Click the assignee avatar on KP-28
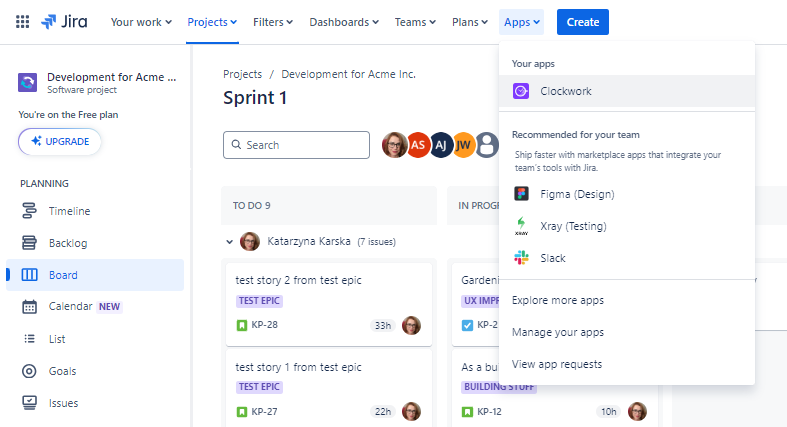The height and width of the screenshot is (427, 787). tap(412, 326)
